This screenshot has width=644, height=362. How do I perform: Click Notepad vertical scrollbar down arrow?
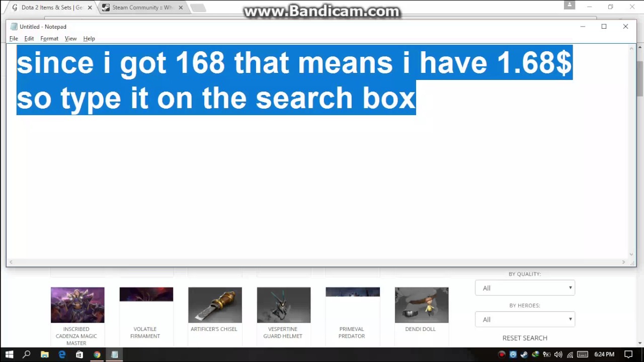[x=631, y=254]
